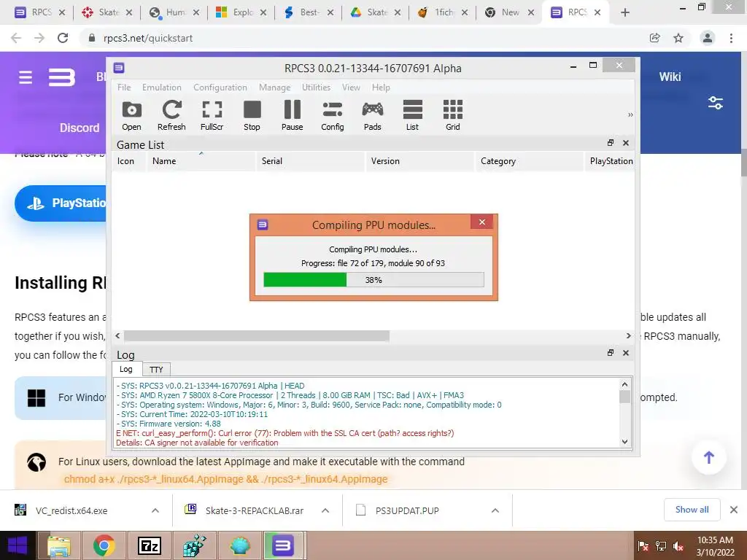The height and width of the screenshot is (560, 747).
Task: Close the downloads bar
Action: pos(734,510)
